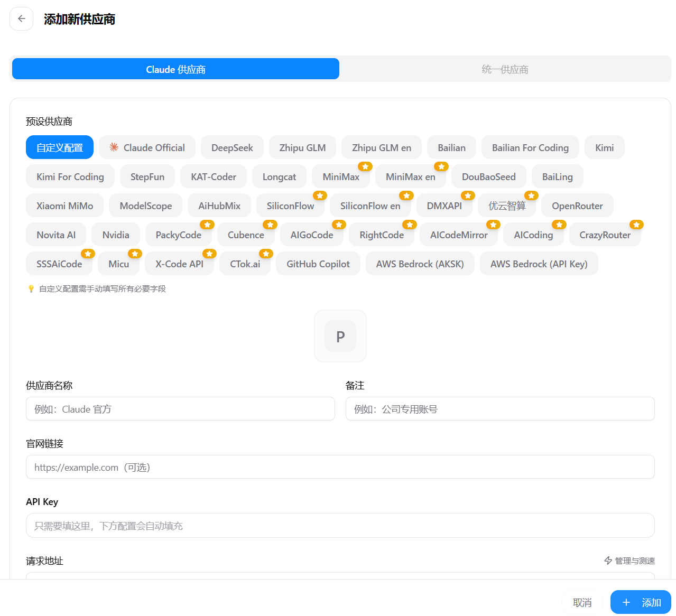The height and width of the screenshot is (616, 676).
Task: Pick the SiliconFlow en preset
Action: click(x=370, y=206)
